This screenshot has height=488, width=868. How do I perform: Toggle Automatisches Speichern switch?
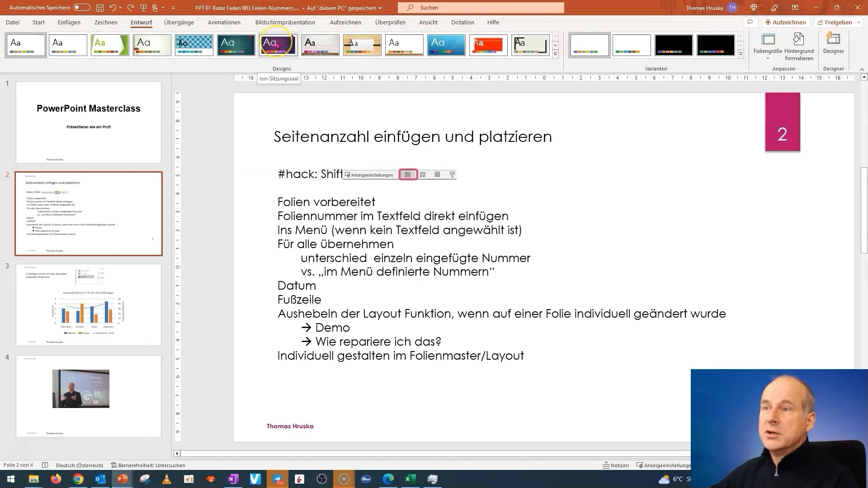point(82,7)
